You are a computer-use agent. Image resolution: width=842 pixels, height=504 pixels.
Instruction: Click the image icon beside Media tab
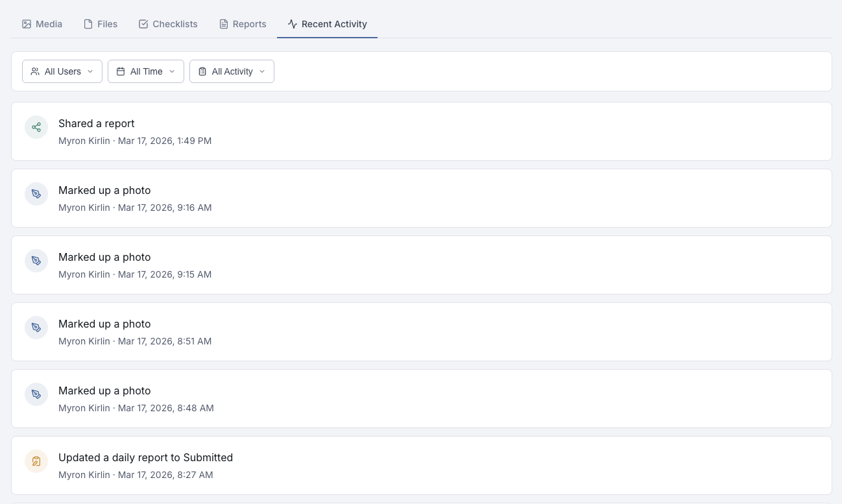27,24
